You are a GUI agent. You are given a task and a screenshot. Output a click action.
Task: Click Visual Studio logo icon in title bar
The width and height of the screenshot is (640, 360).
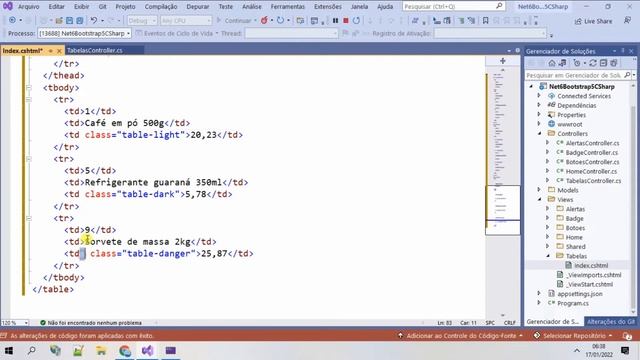(x=8, y=6)
